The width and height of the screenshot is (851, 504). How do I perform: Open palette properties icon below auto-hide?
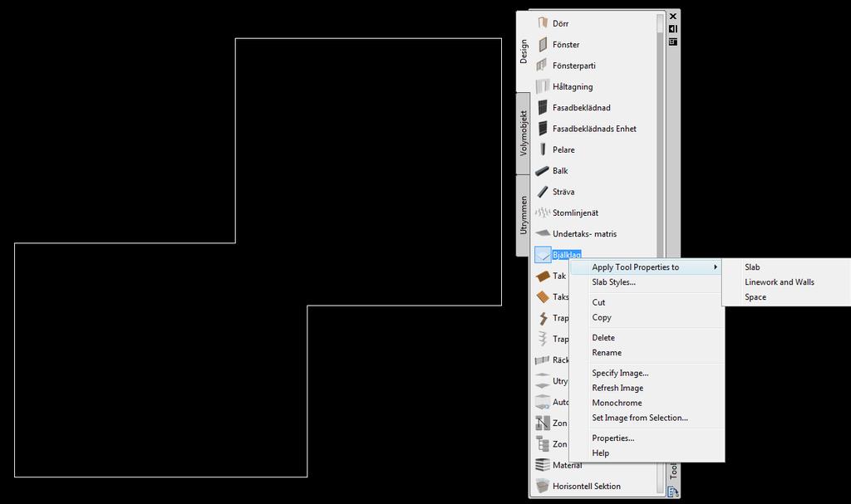tap(673, 42)
